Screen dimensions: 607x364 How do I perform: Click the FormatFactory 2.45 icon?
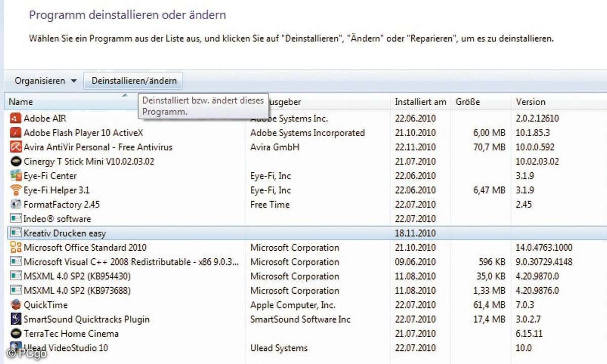(15, 204)
